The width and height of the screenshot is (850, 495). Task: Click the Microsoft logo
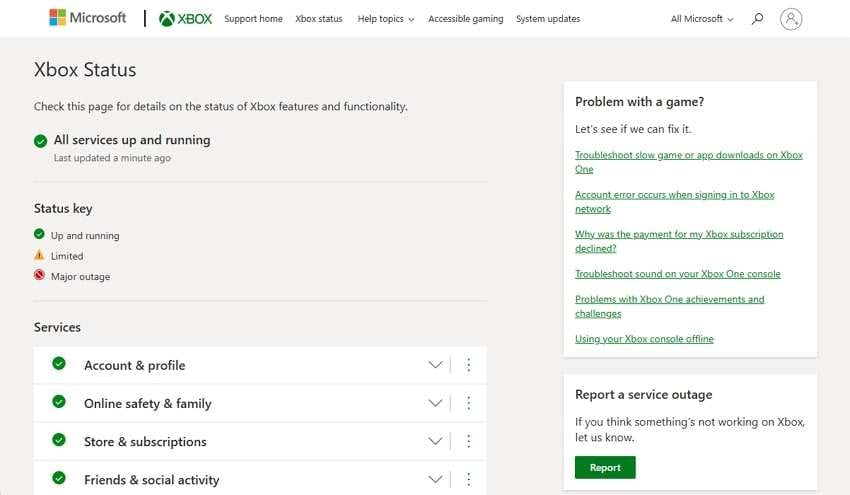[87, 18]
